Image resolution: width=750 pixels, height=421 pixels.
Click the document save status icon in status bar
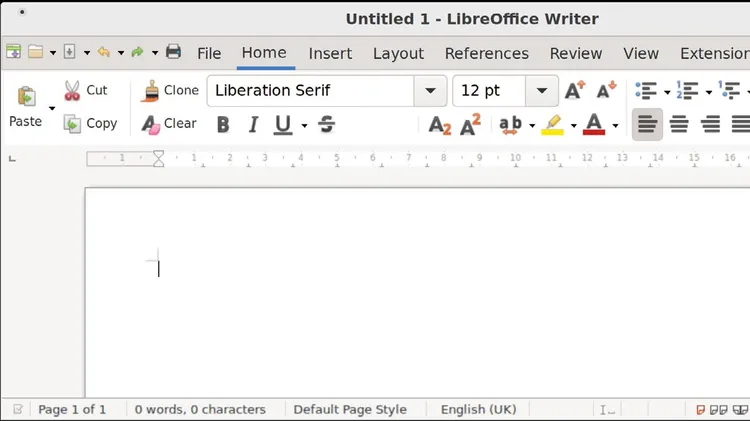(18, 410)
